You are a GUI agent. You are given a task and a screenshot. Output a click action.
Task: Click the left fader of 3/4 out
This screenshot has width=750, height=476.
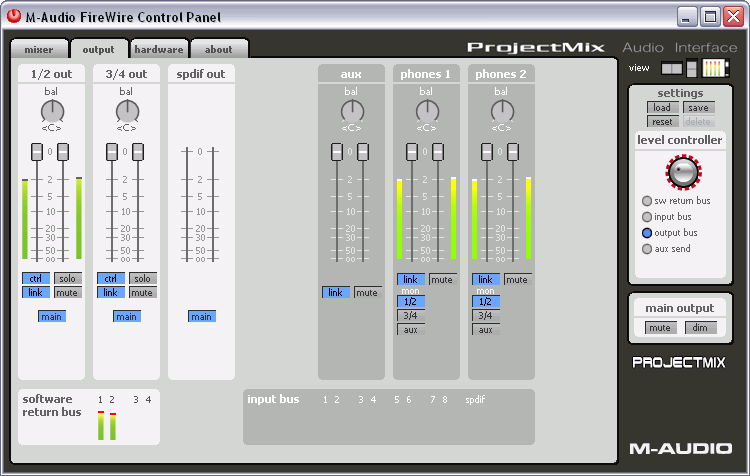(112, 152)
